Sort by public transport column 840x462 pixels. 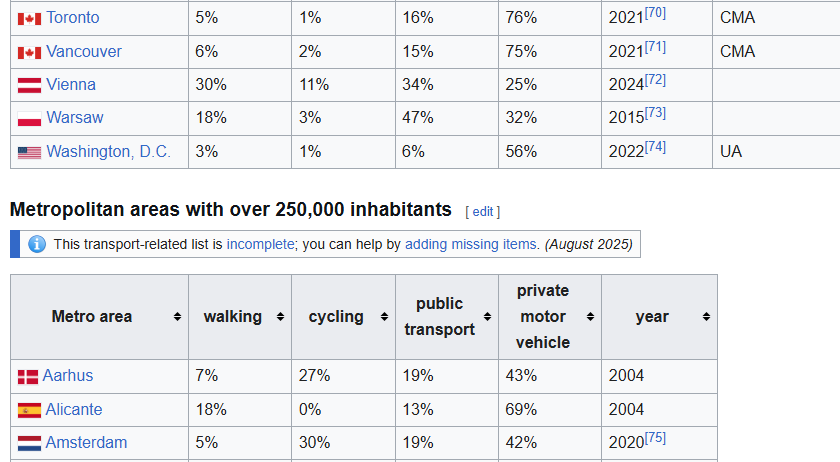pyautogui.click(x=487, y=317)
